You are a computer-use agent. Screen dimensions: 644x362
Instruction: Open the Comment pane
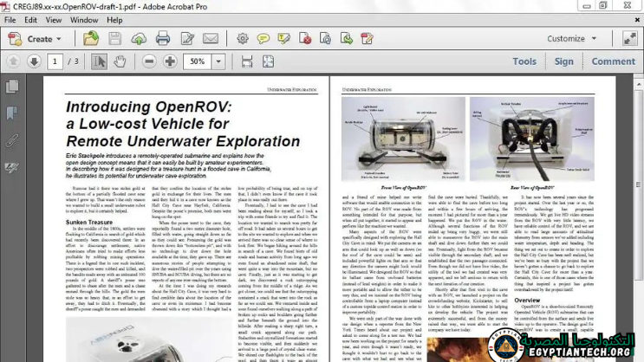(613, 61)
